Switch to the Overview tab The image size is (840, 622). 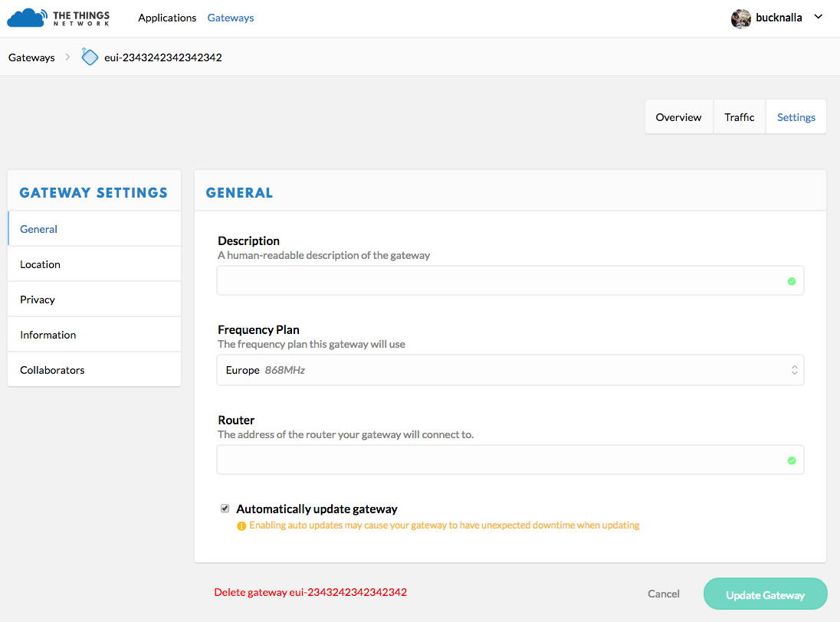(x=678, y=116)
